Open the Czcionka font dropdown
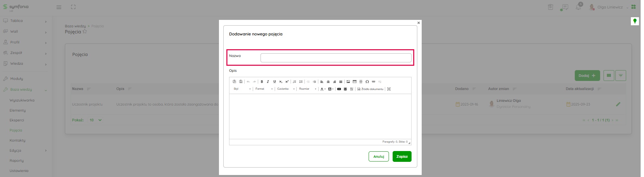Screen dimensions: 644x177 [x=286, y=89]
